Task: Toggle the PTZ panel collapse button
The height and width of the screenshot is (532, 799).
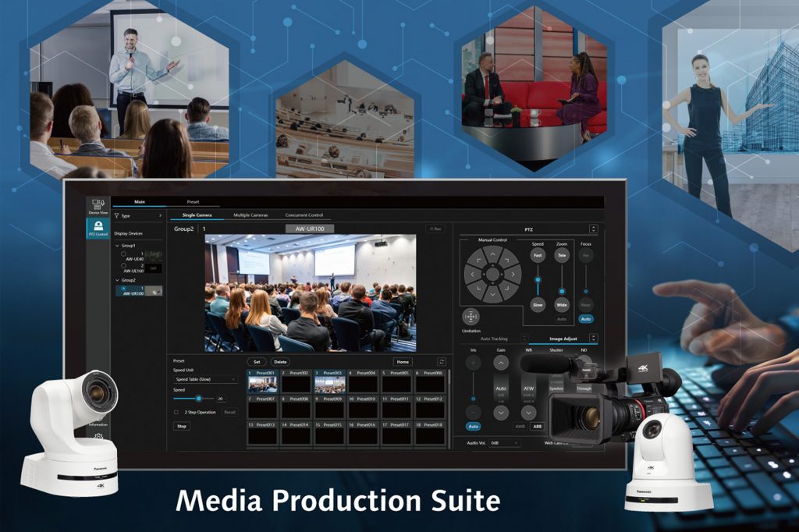Action: point(593,229)
